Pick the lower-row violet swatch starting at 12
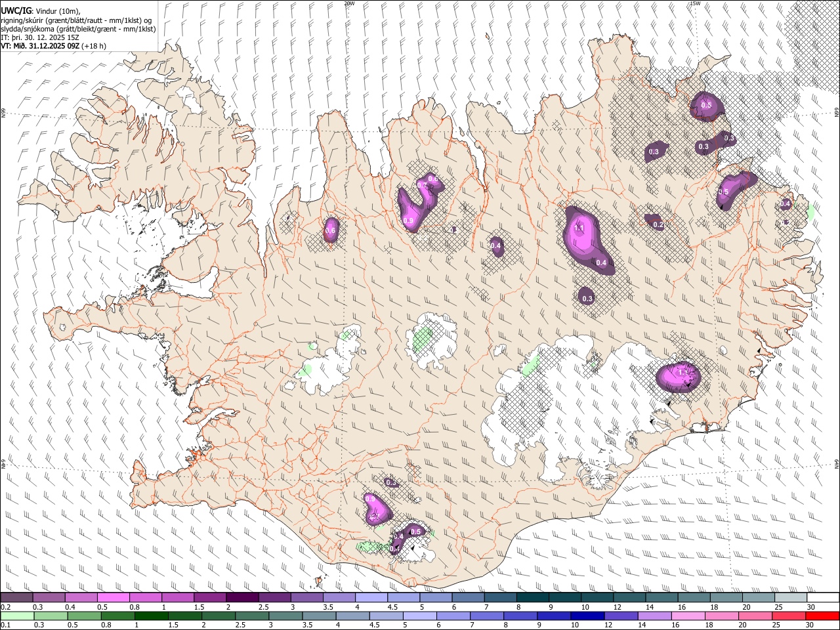Image resolution: width=840 pixels, height=630 pixels. (620, 616)
